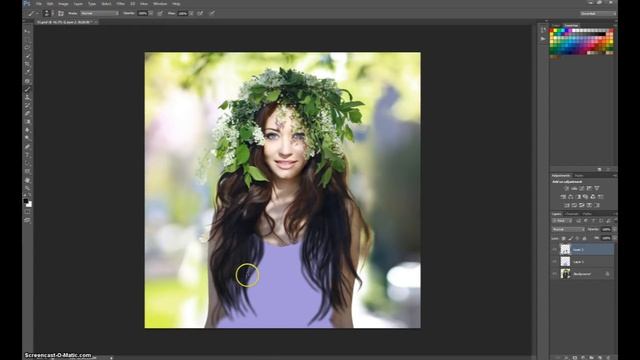This screenshot has width=640, height=360.
Task: Close the open document tab
Action: coord(96,22)
